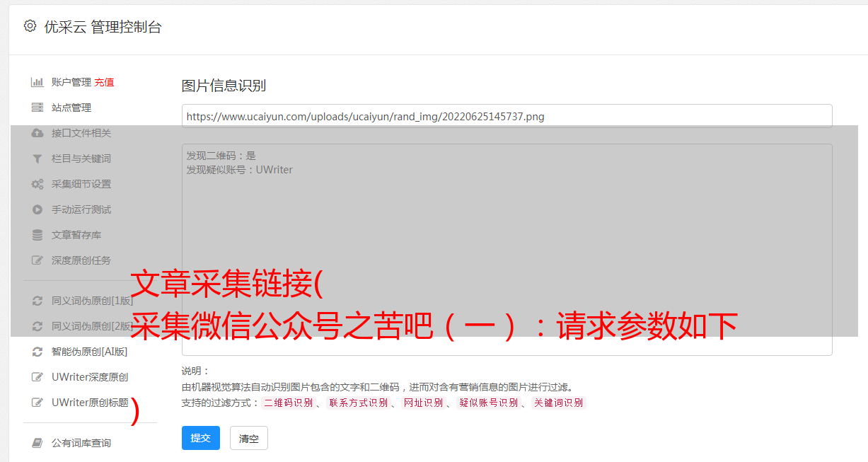Click the edit icon for UWriter原创标题

click(37, 403)
